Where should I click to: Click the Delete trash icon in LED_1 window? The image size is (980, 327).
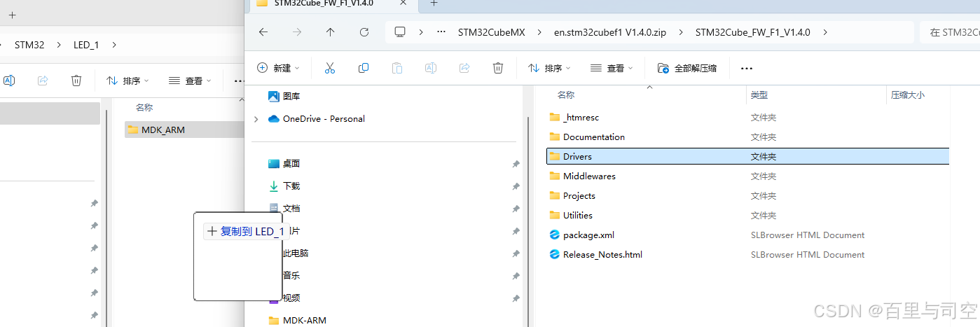click(76, 81)
